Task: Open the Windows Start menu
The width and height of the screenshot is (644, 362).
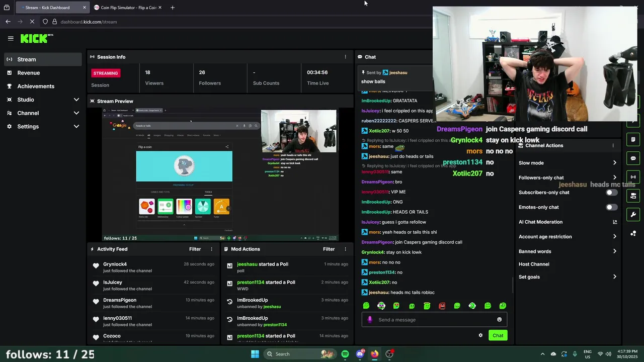Action: [255, 354]
